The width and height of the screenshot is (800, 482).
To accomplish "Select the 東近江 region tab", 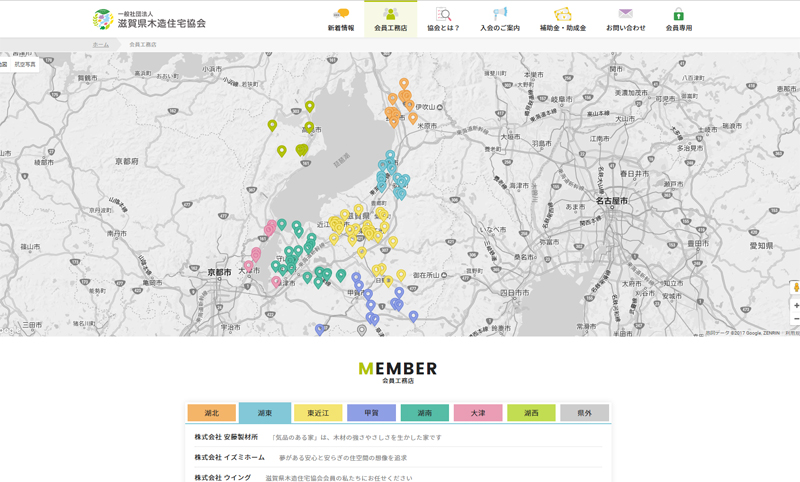I will click(x=318, y=413).
